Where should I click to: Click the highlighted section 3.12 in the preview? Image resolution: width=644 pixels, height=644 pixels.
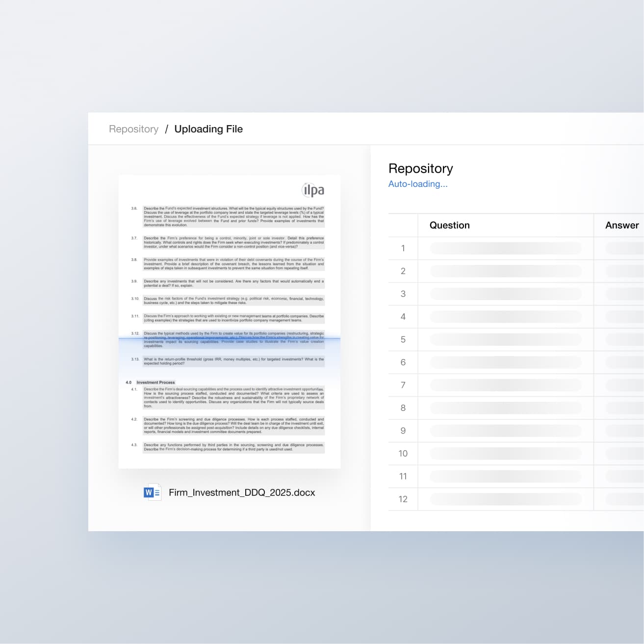click(231, 339)
